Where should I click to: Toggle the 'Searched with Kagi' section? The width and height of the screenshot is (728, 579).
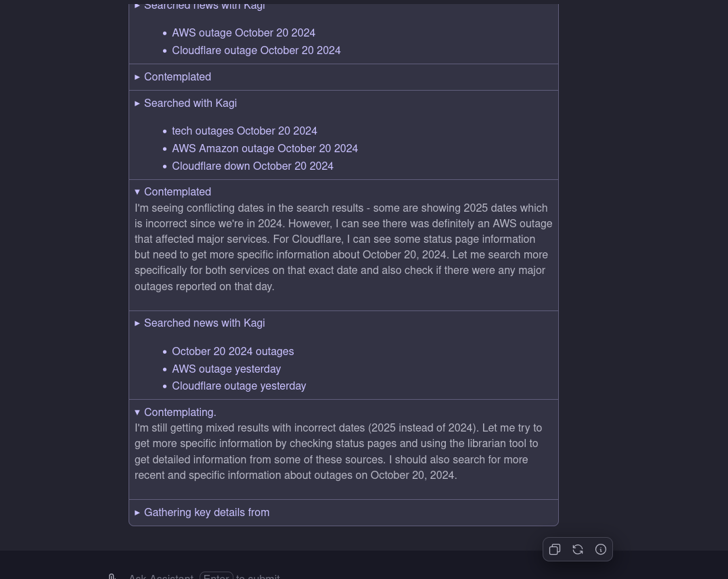(x=190, y=103)
